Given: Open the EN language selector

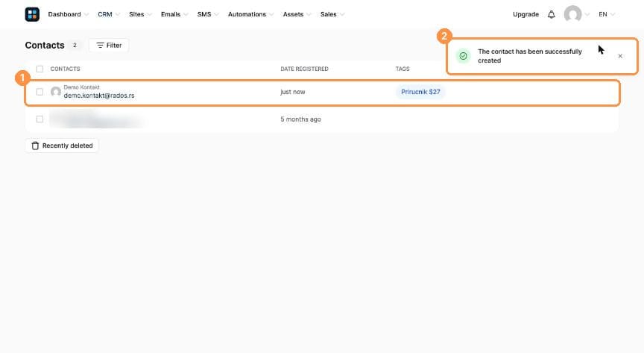Looking at the screenshot, I should [607, 14].
